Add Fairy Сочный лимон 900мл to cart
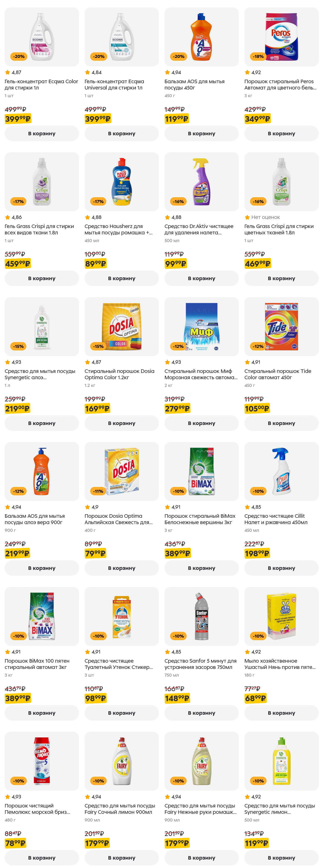The height and width of the screenshot is (868, 329). (121, 857)
